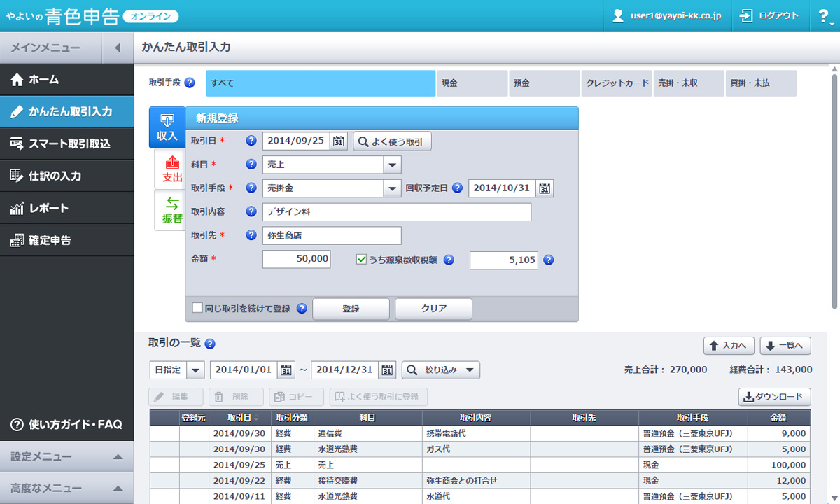Viewport: 840px width, 504px height.
Task: Select the 収入 income entry icon
Action: coord(167,127)
